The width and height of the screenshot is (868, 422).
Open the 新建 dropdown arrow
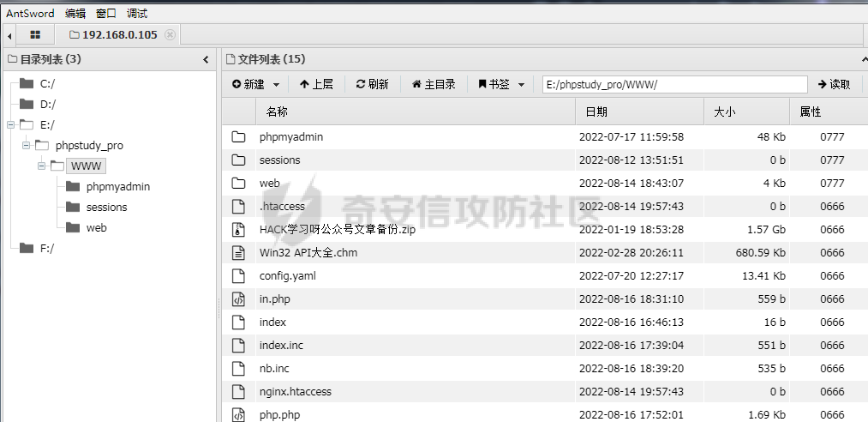276,85
